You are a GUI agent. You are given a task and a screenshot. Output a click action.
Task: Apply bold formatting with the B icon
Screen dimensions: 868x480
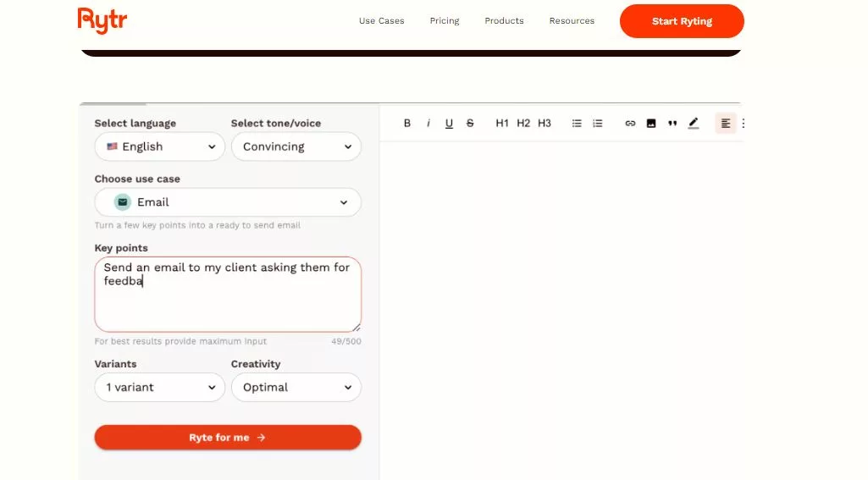[406, 123]
